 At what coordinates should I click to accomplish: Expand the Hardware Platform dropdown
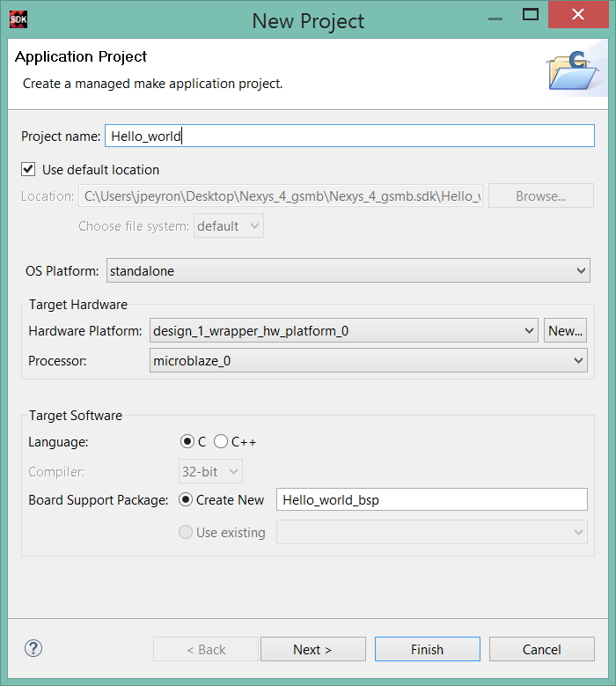click(343, 331)
